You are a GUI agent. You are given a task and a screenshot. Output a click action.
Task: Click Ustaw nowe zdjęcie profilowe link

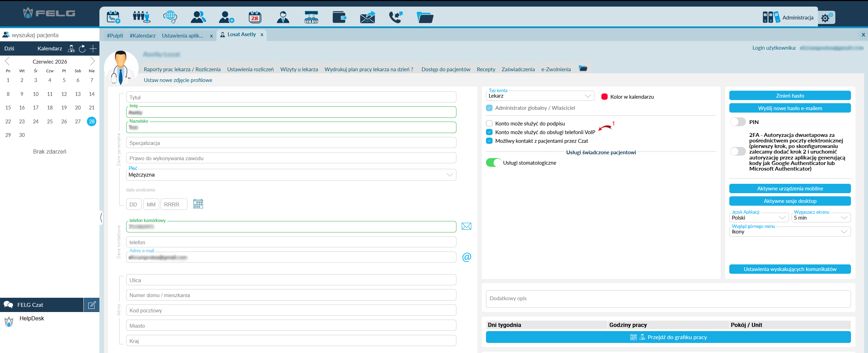tap(178, 80)
